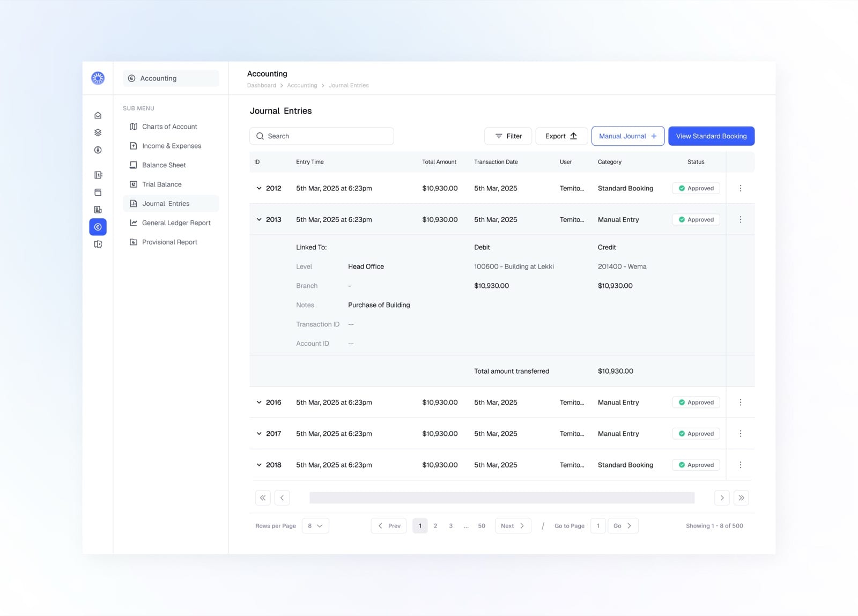
Task: Click the single right arrow beside the scrollbar
Action: [x=722, y=498]
